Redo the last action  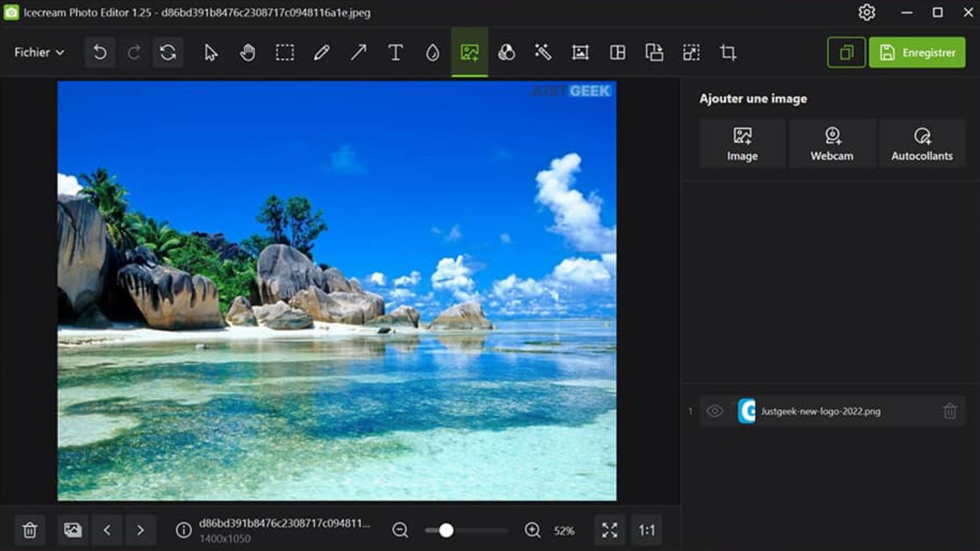tap(134, 53)
